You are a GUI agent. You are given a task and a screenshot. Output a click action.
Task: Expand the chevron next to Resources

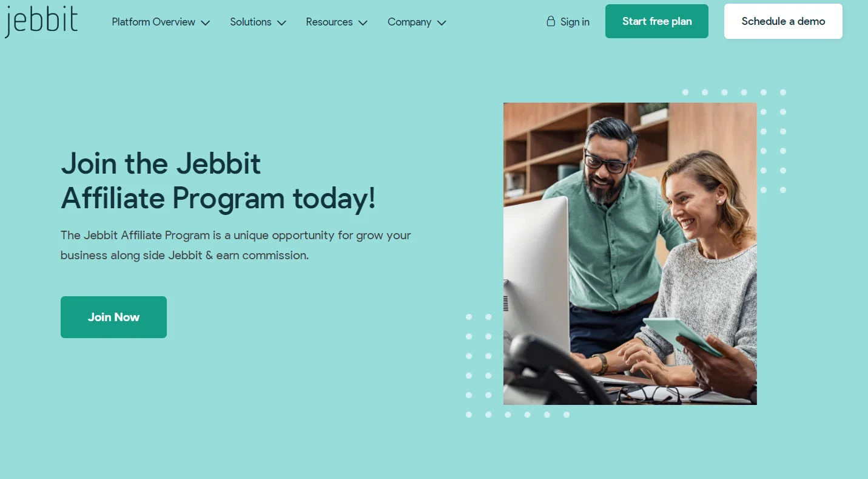tap(363, 22)
